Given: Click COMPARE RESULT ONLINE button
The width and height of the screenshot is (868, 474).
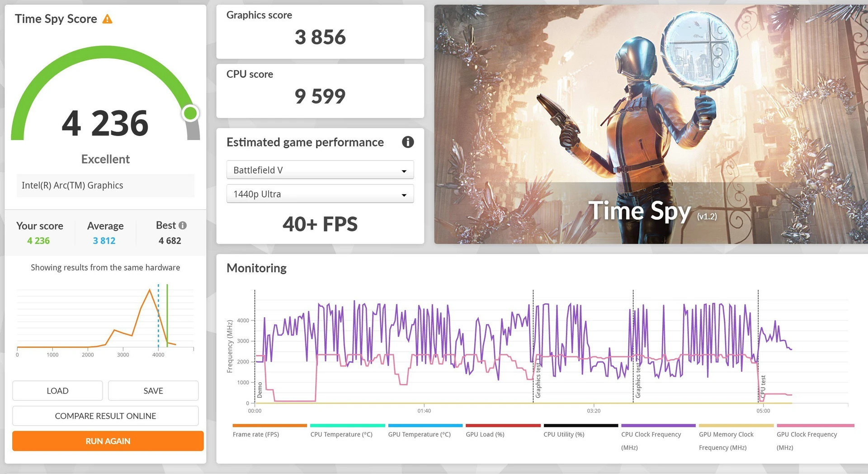Looking at the screenshot, I should point(105,416).
